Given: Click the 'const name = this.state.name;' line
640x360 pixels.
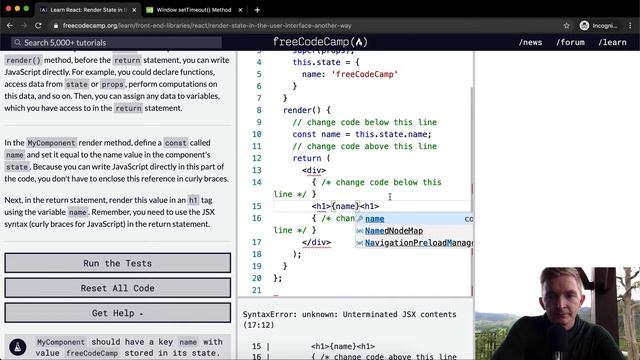Looking at the screenshot, I should click(x=362, y=134).
